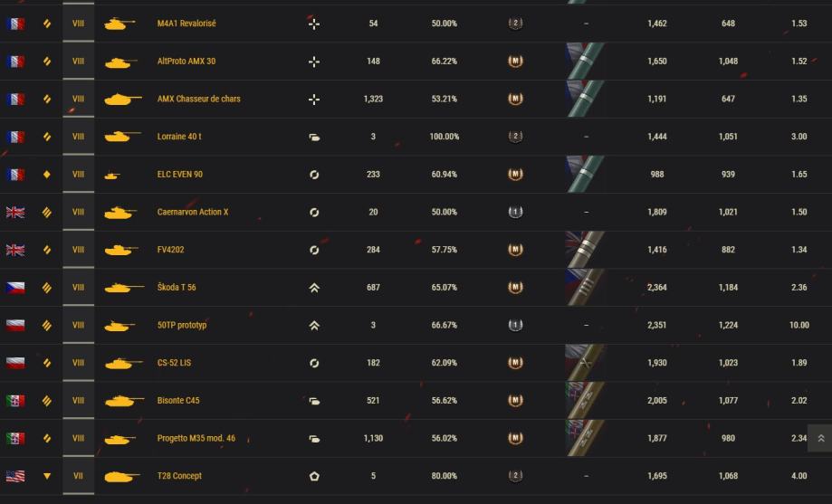Click the tier VII label of T28 Concept
Screen dimensions: 832x504
tap(78, 476)
